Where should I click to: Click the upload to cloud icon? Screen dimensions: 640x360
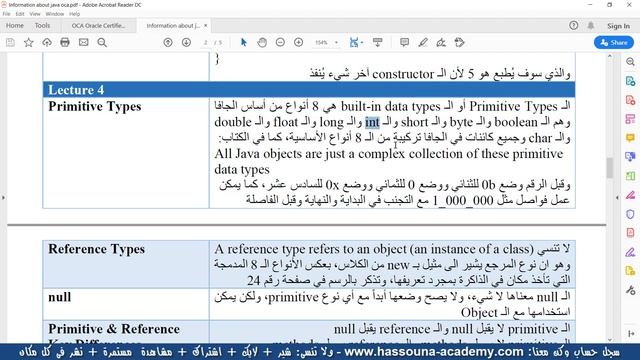47,42
